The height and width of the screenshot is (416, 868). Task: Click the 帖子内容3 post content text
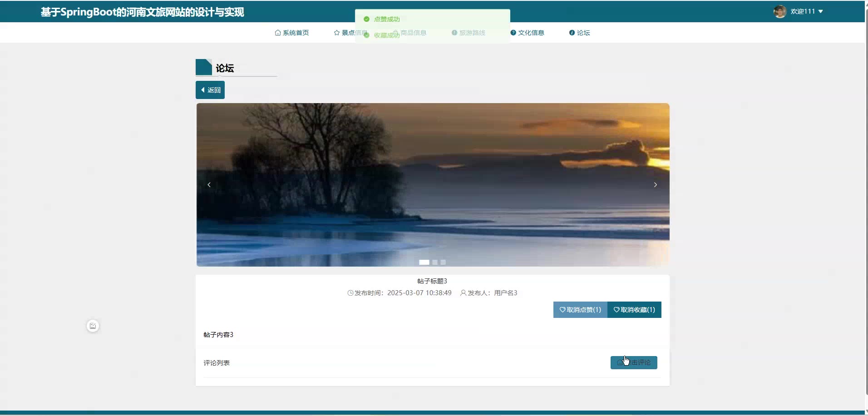click(x=218, y=335)
